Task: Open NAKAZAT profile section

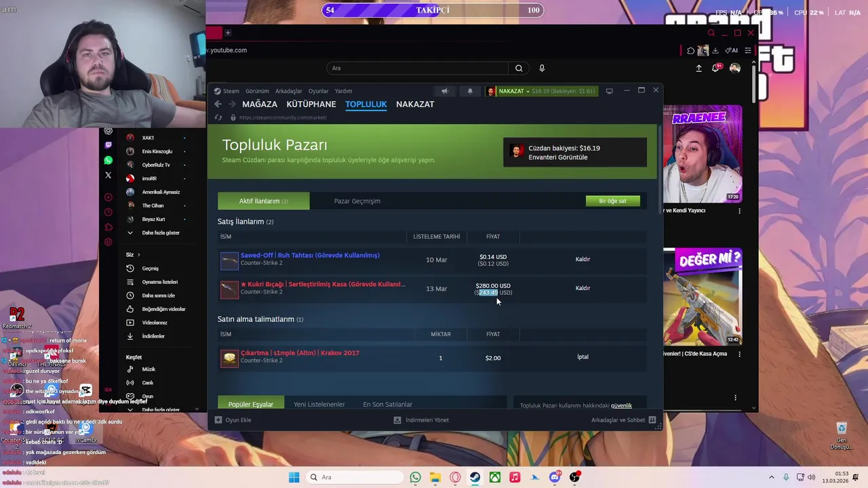Action: coord(415,104)
